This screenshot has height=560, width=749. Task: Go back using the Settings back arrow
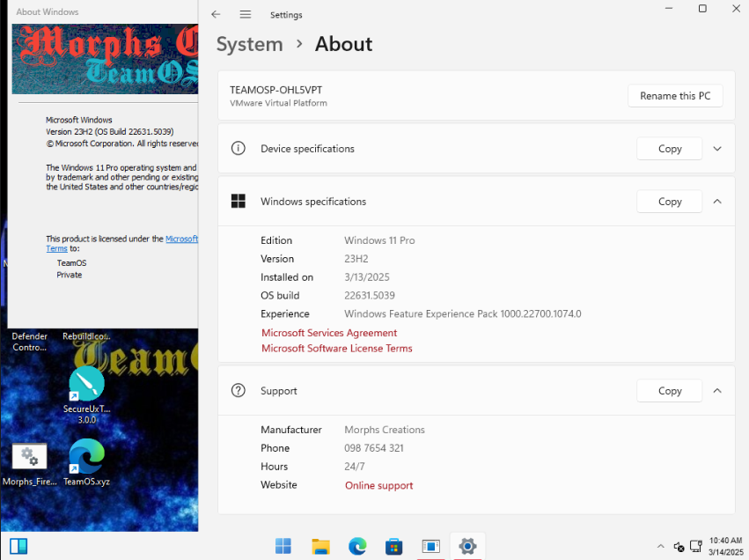click(x=216, y=14)
